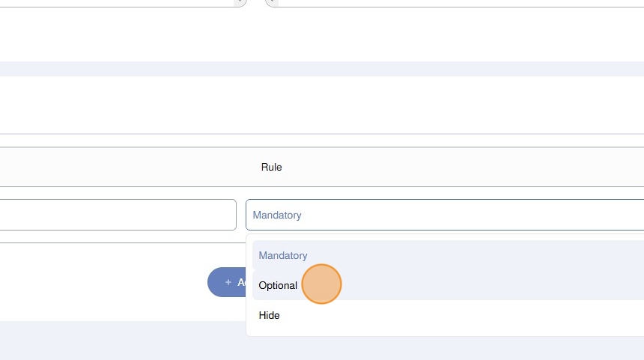Click the "Rule" column header

coord(271,167)
